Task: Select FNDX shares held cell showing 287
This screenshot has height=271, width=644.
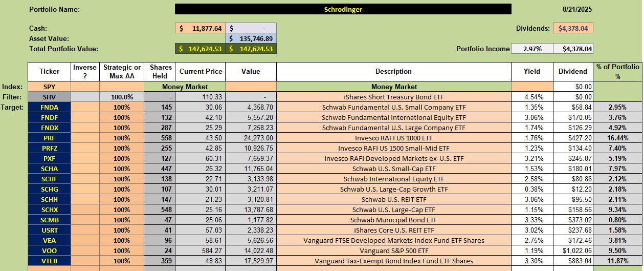Action: tap(159, 128)
